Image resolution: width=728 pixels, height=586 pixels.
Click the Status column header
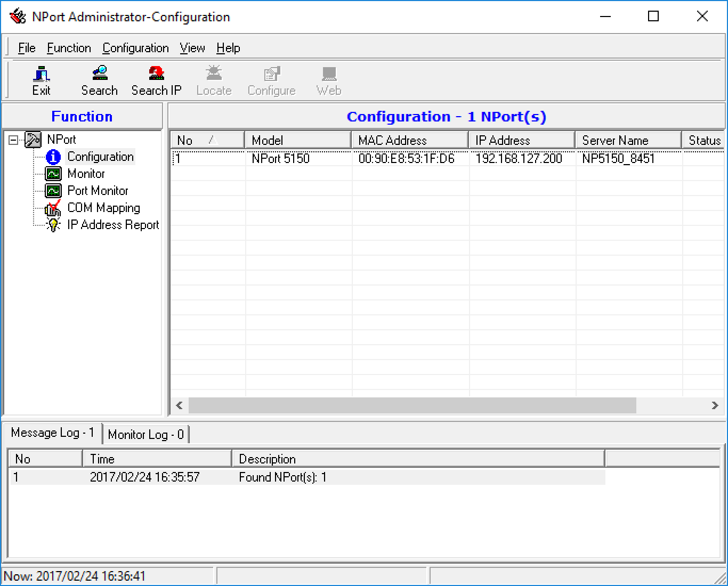(x=703, y=140)
